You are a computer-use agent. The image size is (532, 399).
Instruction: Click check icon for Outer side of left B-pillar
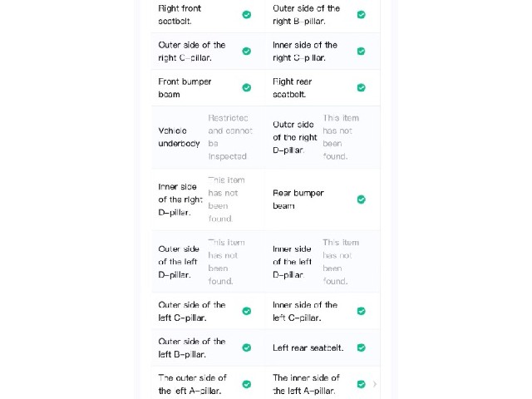coord(247,347)
